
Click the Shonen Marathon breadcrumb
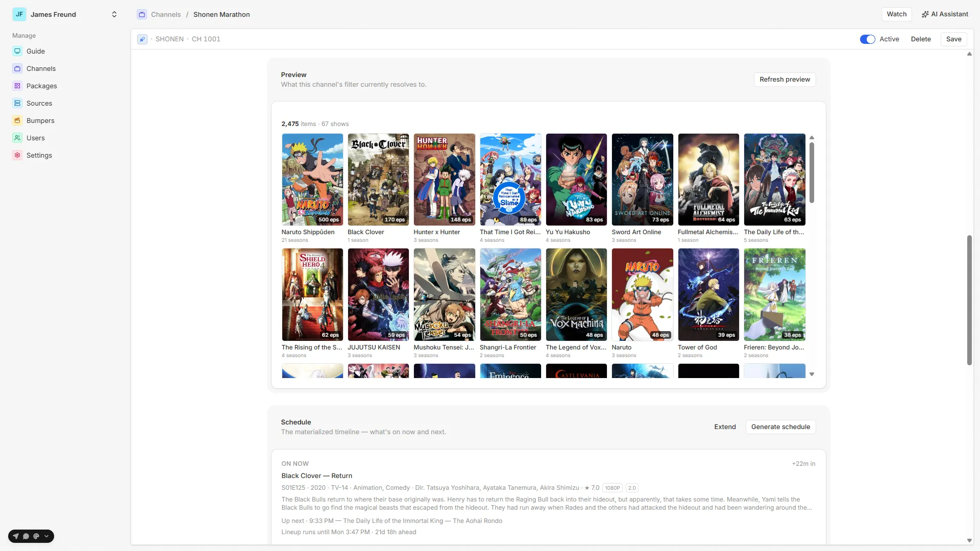tap(222, 14)
